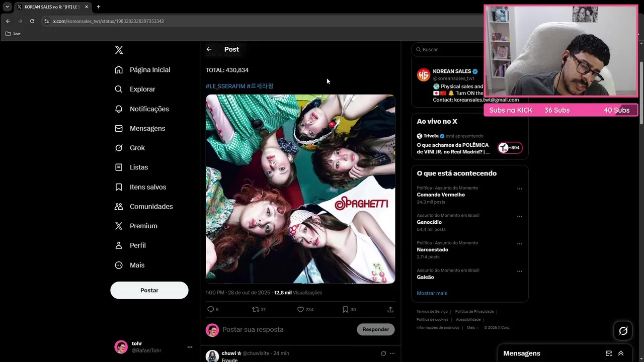The height and width of the screenshot is (362, 644).
Task: Open the Mais footer dropdown
Action: coord(472,327)
